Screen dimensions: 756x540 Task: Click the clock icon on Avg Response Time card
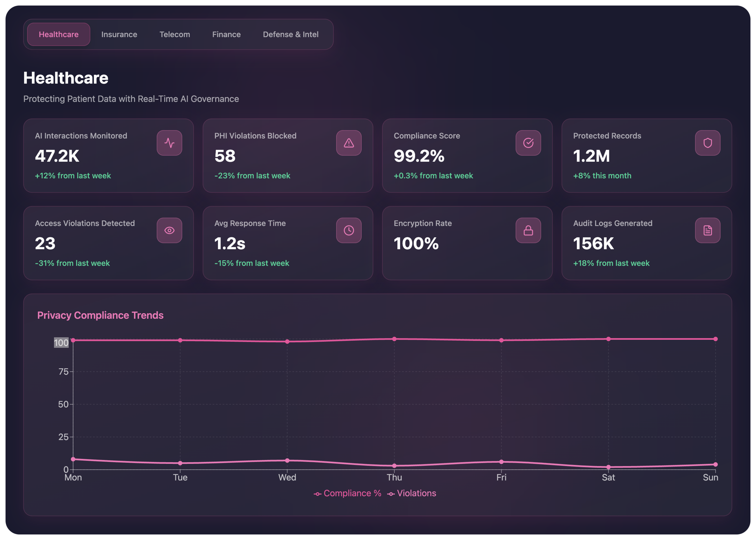(348, 230)
